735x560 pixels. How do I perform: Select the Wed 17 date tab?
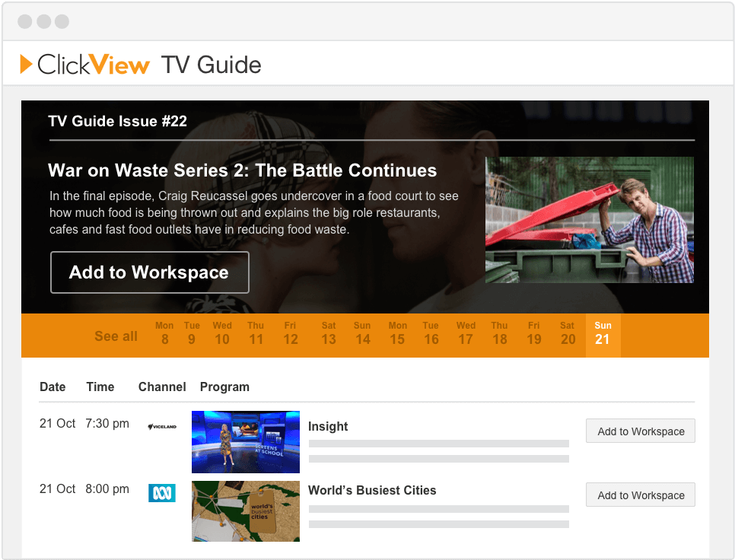point(466,333)
